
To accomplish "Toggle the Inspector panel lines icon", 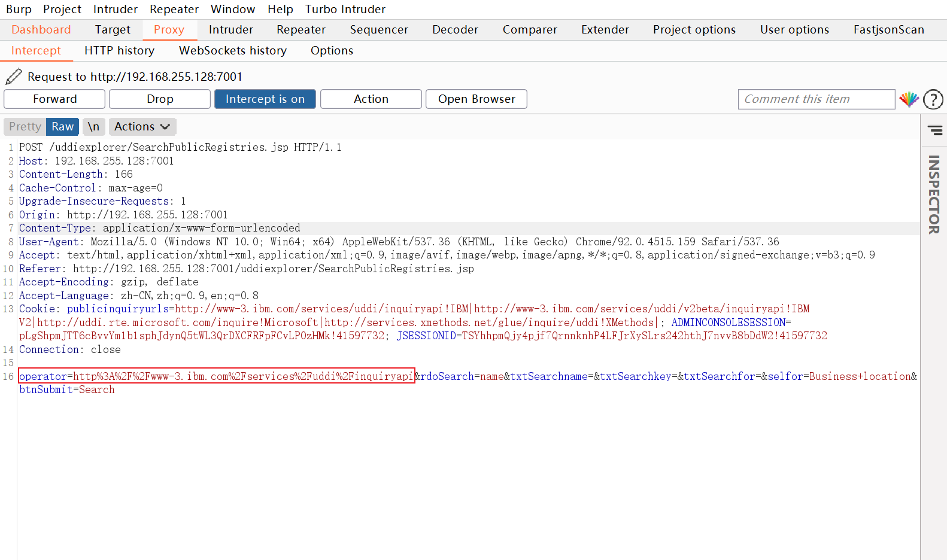I will pyautogui.click(x=934, y=130).
